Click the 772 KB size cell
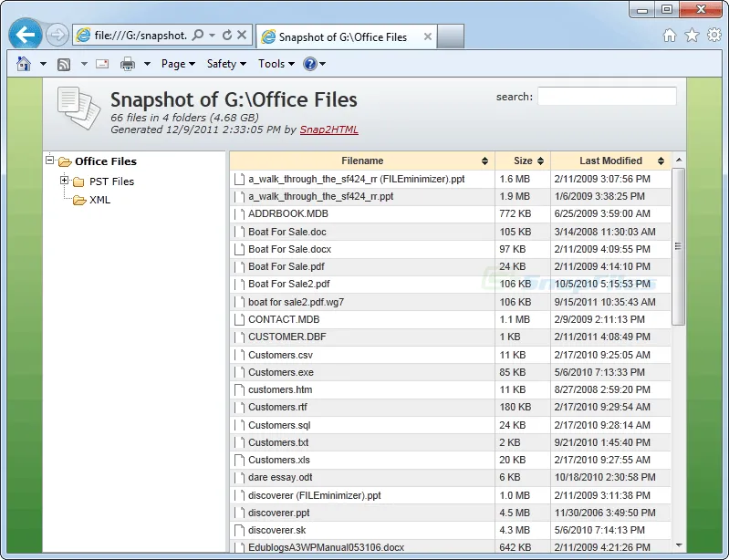This screenshot has height=560, width=729. click(523, 213)
